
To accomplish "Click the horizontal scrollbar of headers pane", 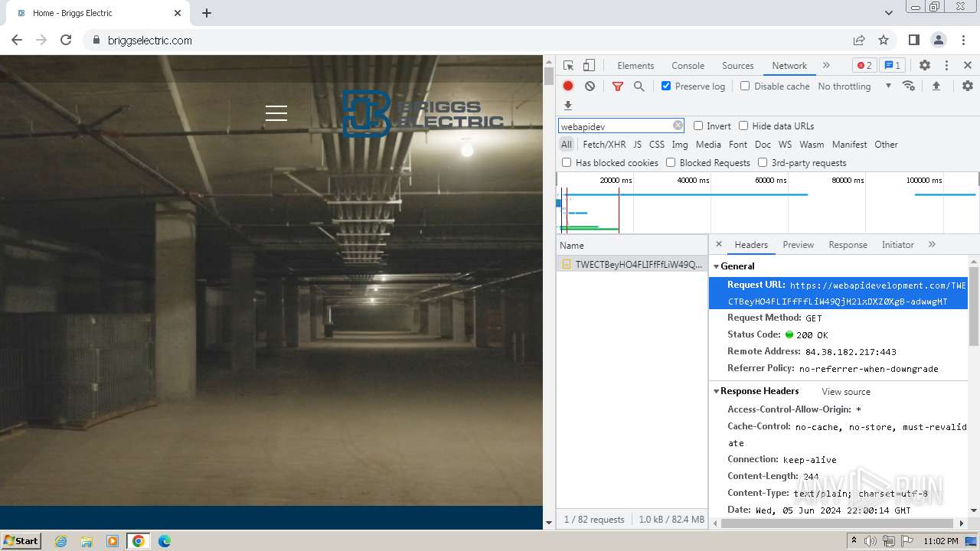I will (838, 523).
